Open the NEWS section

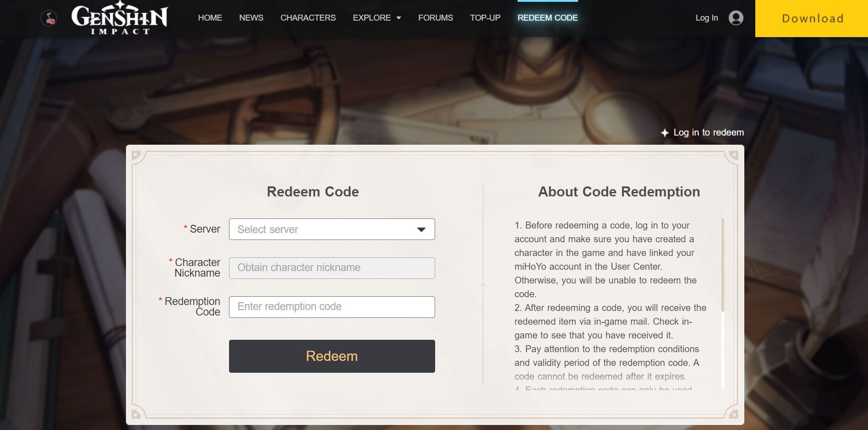pyautogui.click(x=251, y=18)
